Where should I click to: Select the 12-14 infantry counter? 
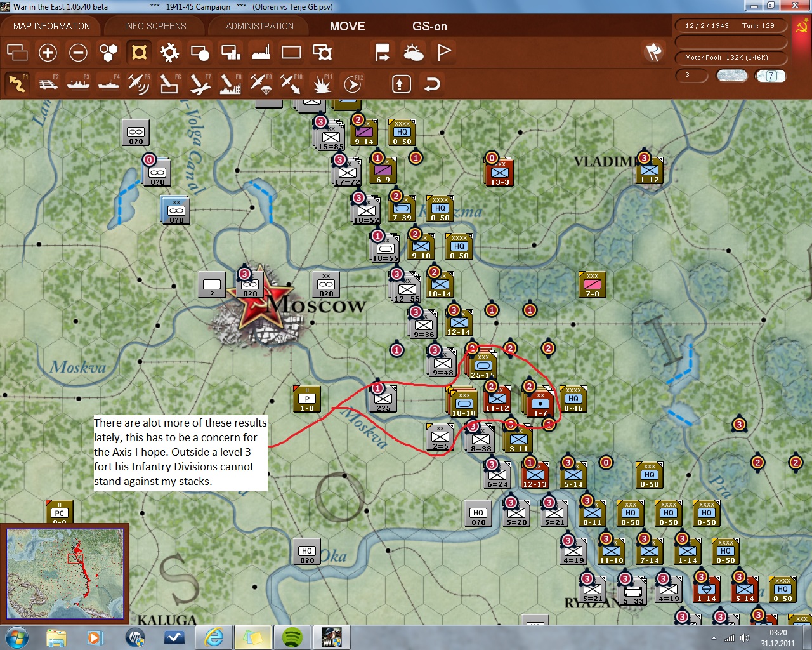tap(459, 322)
